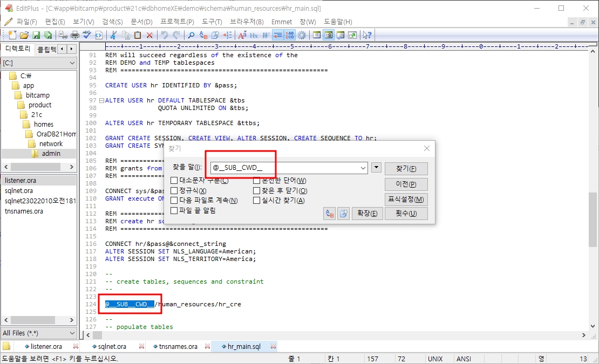Delete selection with the red X icon
The image size is (599, 364).
coord(149,35)
